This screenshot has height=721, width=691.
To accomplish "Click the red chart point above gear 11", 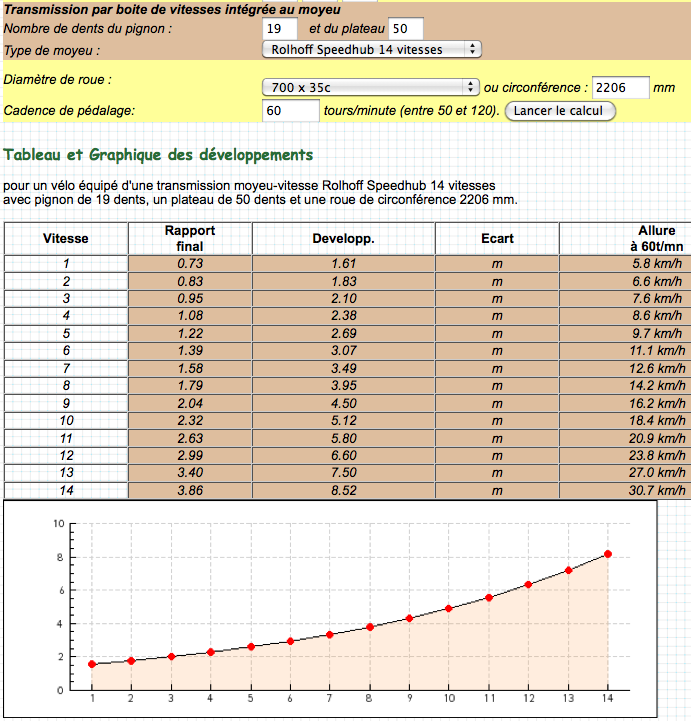I will 489,598.
